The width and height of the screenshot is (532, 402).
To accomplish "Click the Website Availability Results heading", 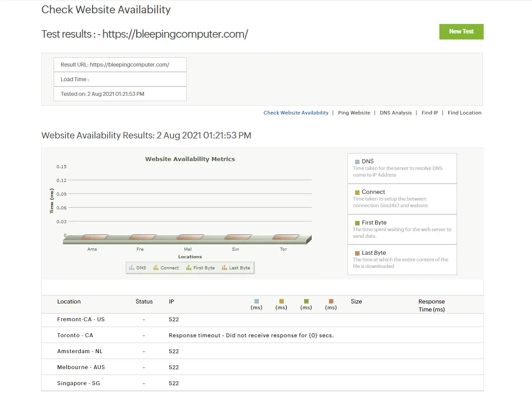I will 146,135.
